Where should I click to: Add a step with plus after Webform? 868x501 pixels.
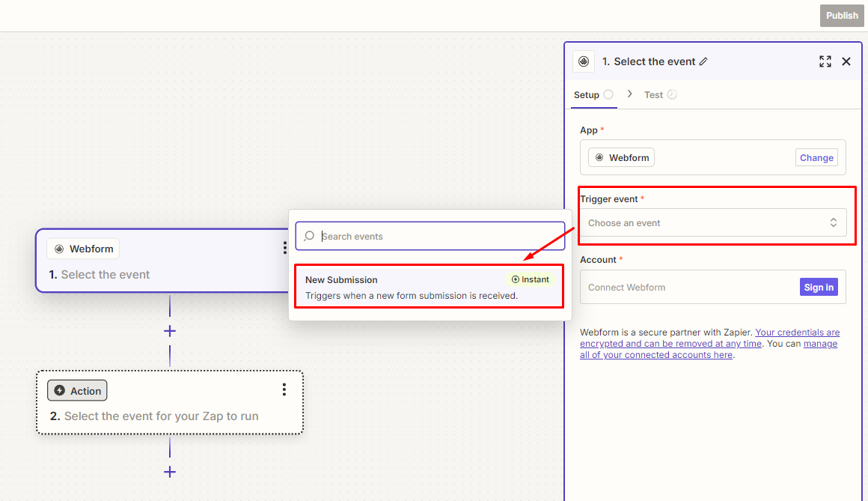click(x=170, y=332)
